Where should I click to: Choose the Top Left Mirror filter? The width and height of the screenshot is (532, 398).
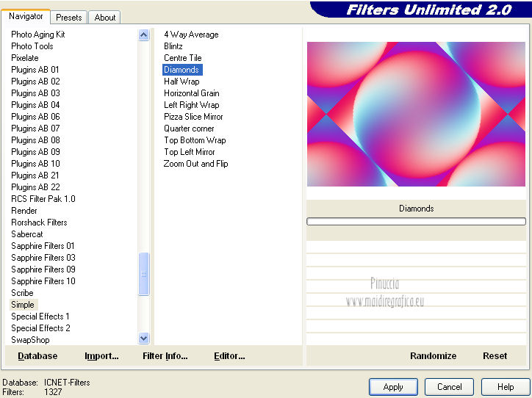coord(190,152)
